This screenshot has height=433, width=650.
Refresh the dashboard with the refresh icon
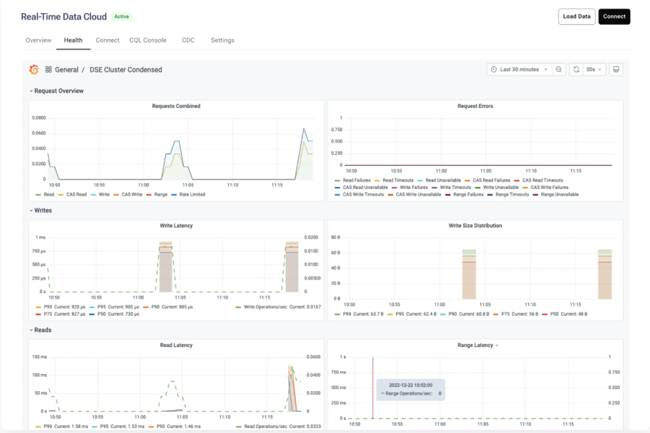pyautogui.click(x=576, y=70)
